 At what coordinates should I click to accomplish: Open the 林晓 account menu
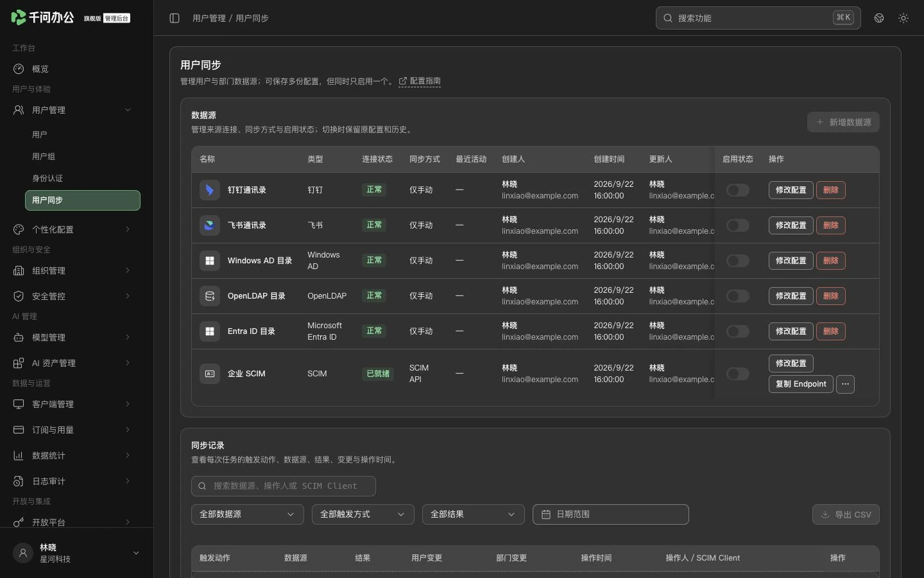pos(76,553)
